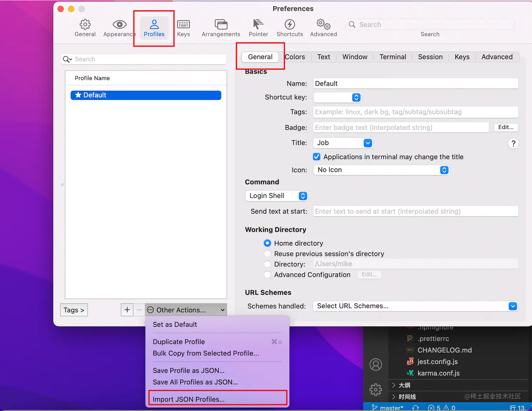Choose Bulk Copy from Selected Profile

pyautogui.click(x=217, y=353)
